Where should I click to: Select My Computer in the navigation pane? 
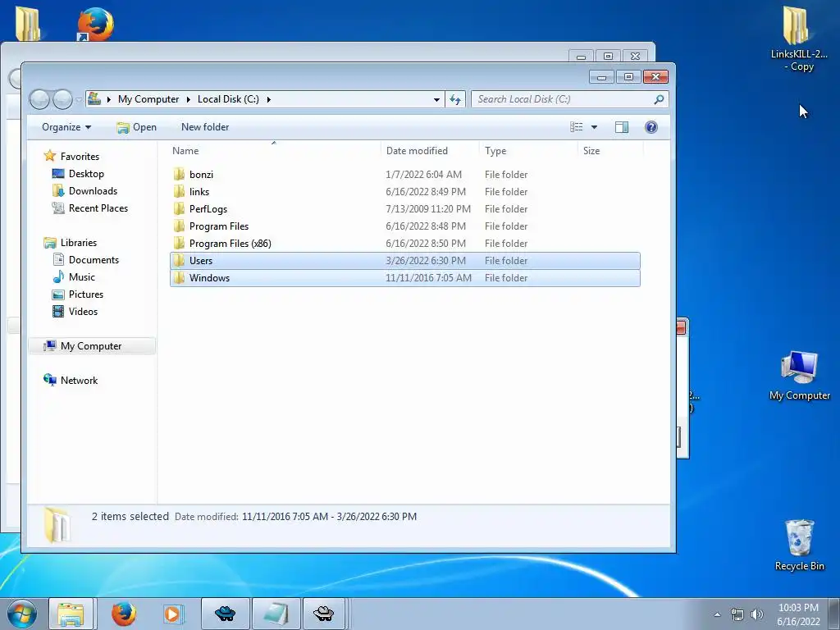click(x=91, y=346)
